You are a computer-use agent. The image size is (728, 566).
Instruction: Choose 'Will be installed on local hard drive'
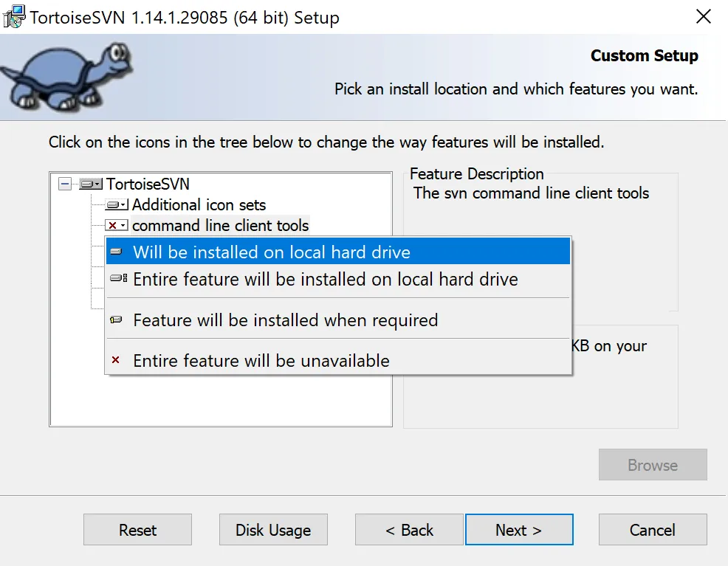pos(271,252)
